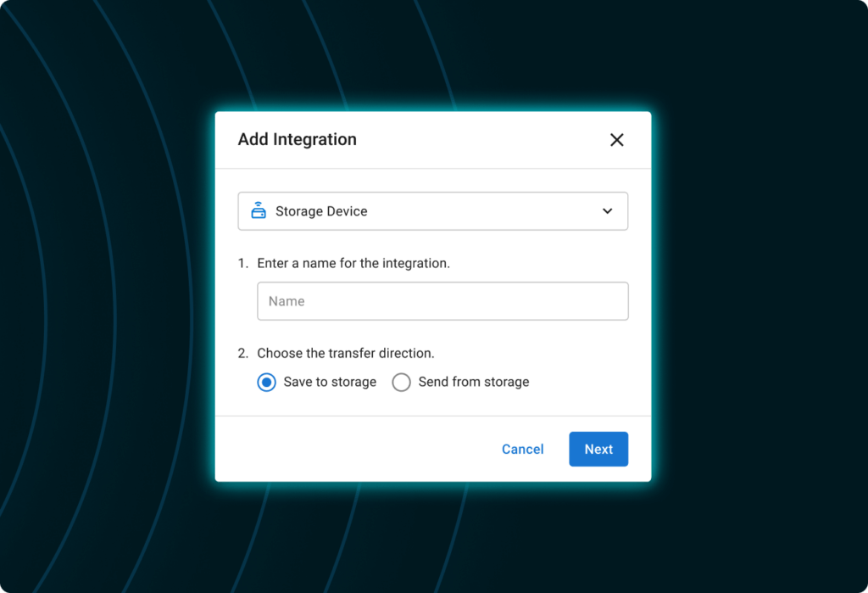
Task: Click the Add Integration dialog title
Action: (297, 139)
